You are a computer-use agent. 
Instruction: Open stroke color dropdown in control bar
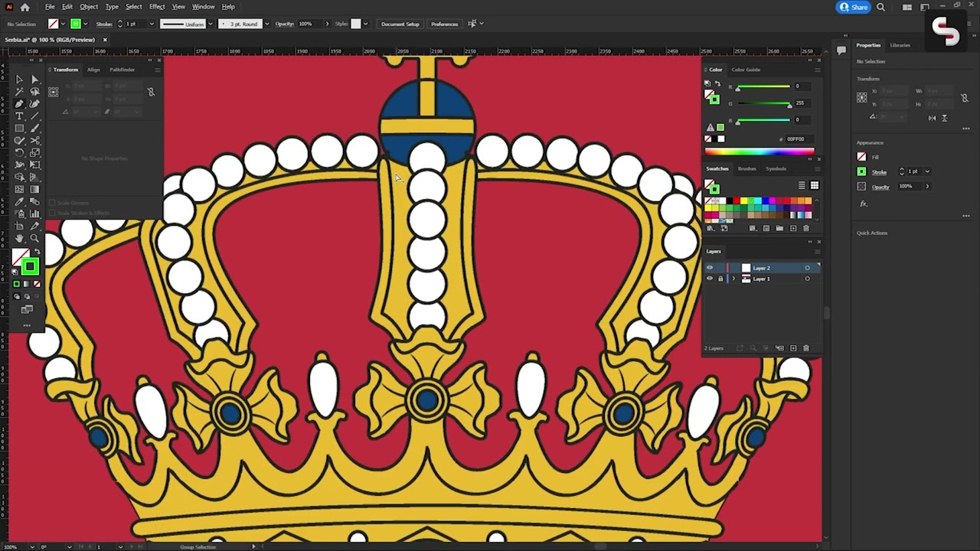[86, 24]
